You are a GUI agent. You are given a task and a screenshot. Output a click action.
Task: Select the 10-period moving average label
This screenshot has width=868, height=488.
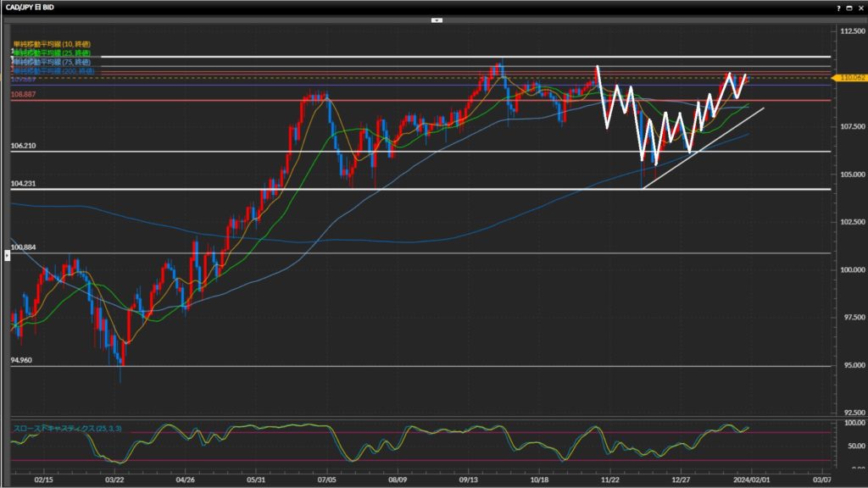tap(52, 43)
